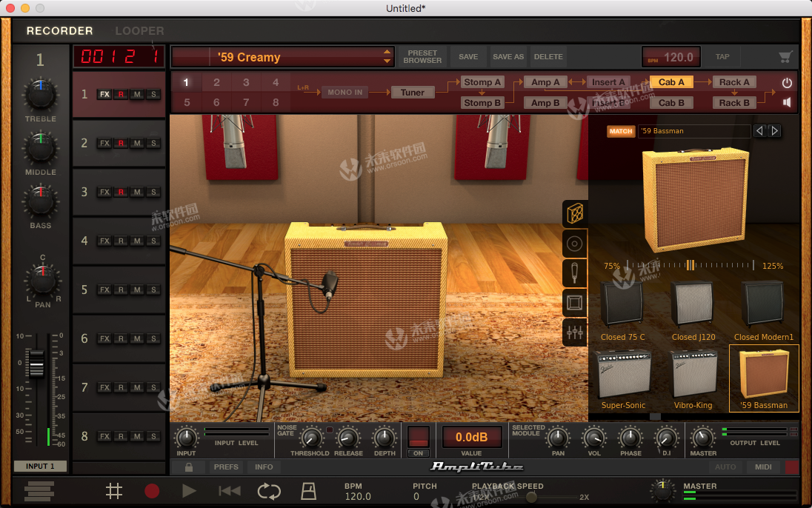Click the 120.0 BPM field at top

pyautogui.click(x=671, y=57)
